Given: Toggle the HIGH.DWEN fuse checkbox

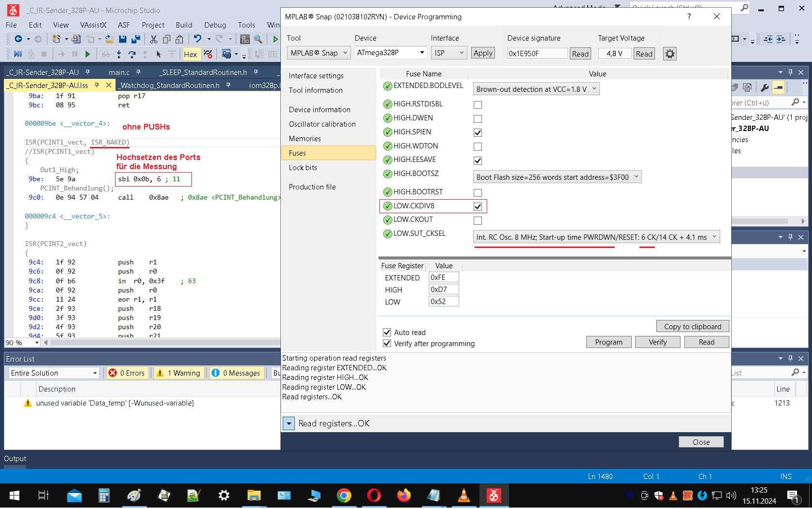Looking at the screenshot, I should [478, 119].
